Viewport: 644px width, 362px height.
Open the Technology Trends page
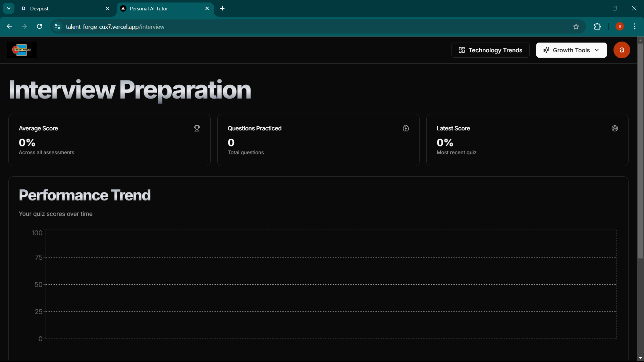coord(490,50)
